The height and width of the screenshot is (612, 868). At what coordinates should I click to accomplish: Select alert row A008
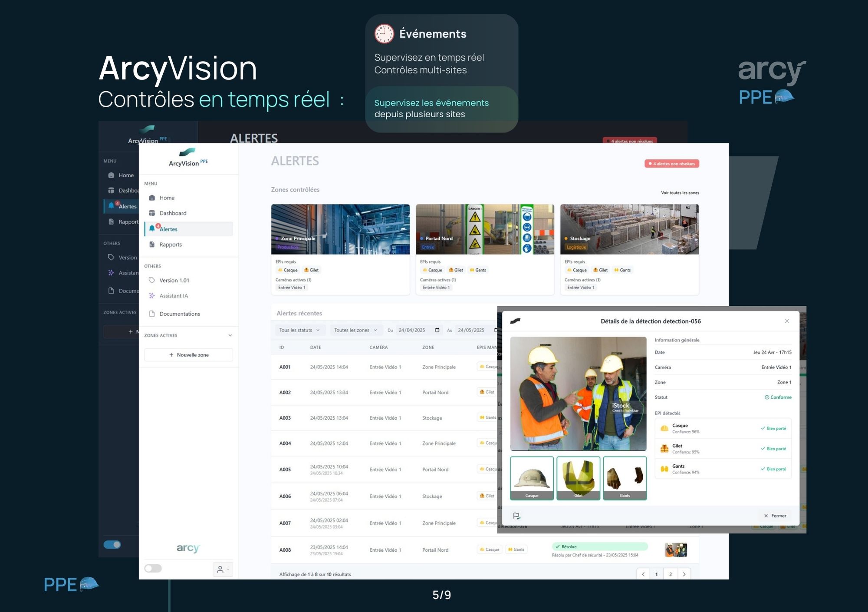[x=485, y=550]
